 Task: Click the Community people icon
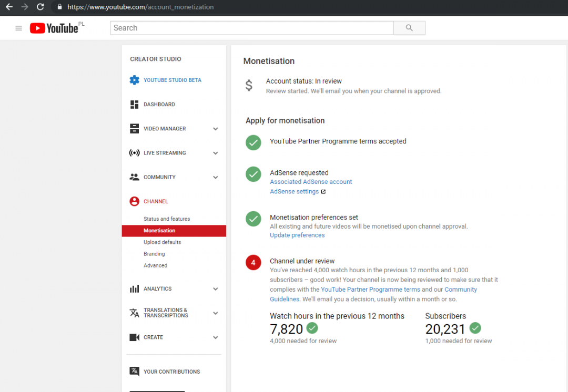(x=135, y=177)
